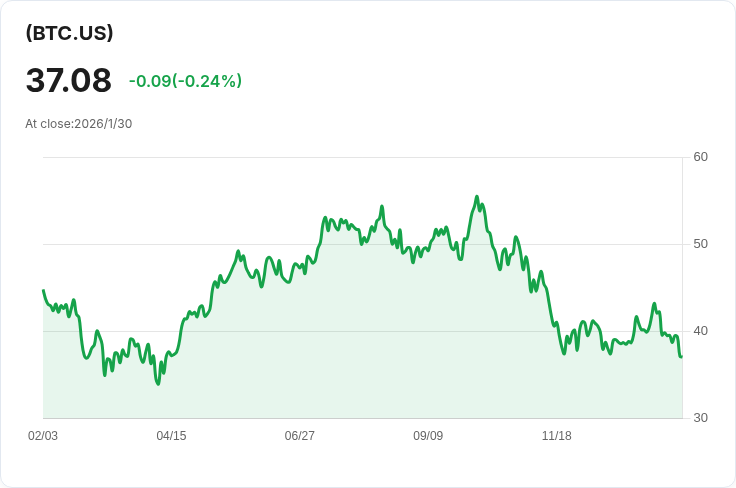This screenshot has height=488, width=736.
Task: Click the green -0.09(-0.24%) change text
Action: pyautogui.click(x=185, y=81)
